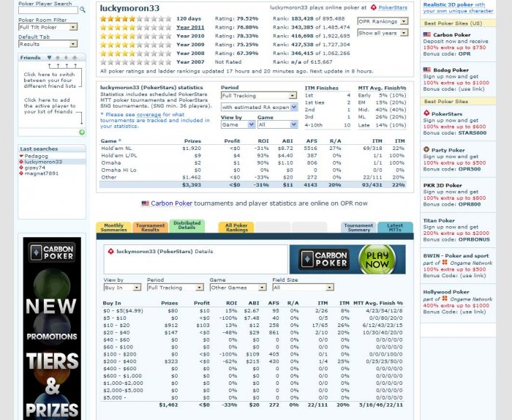The width and height of the screenshot is (512, 420).
Task: Open the OPR Rankings dropdown
Action: point(383,21)
